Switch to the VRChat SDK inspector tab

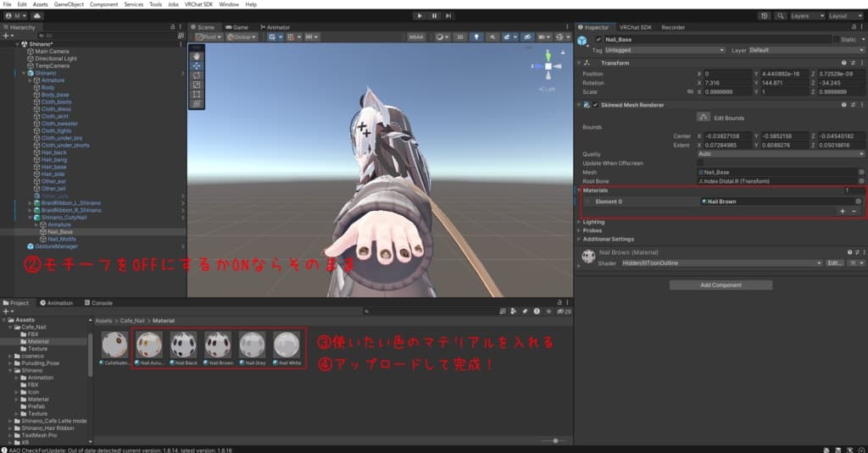(635, 27)
